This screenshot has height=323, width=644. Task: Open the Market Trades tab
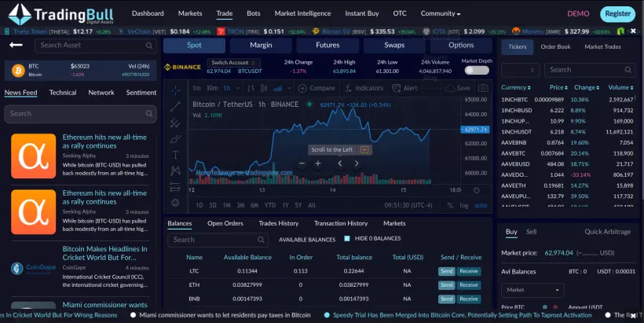click(602, 47)
